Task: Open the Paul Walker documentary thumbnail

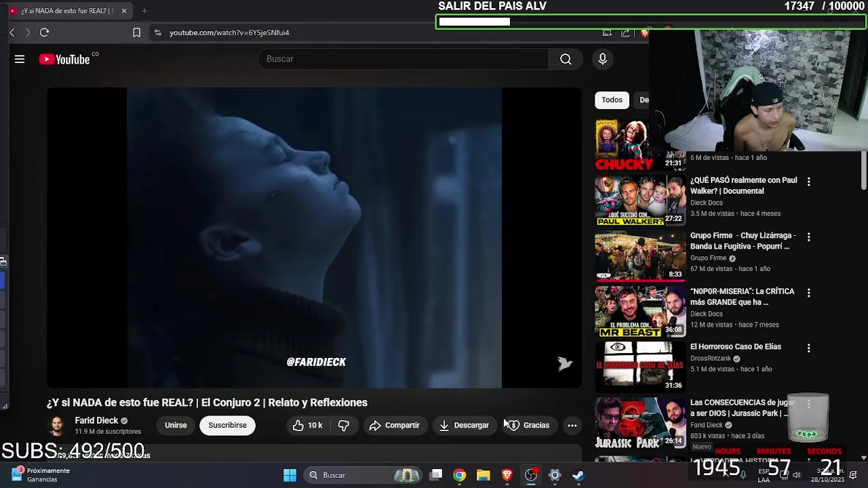Action: point(639,201)
